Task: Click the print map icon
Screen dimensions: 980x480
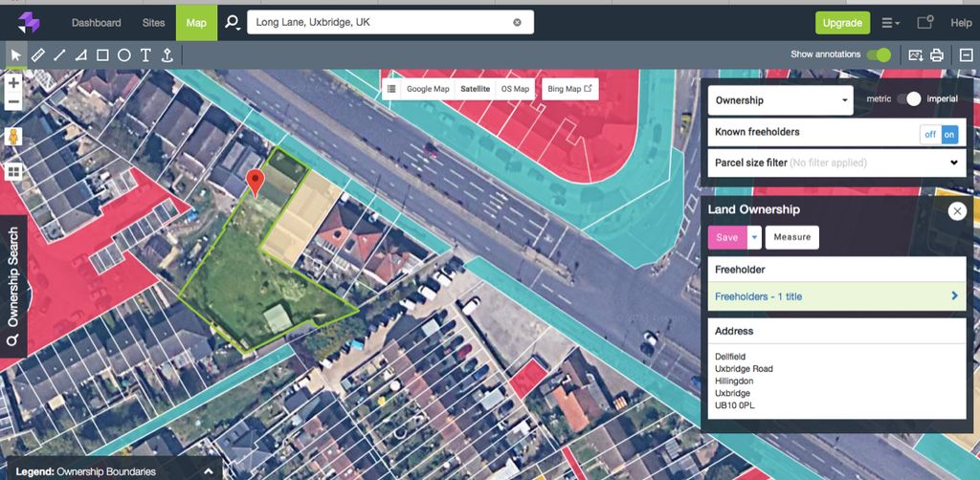Action: pos(937,55)
